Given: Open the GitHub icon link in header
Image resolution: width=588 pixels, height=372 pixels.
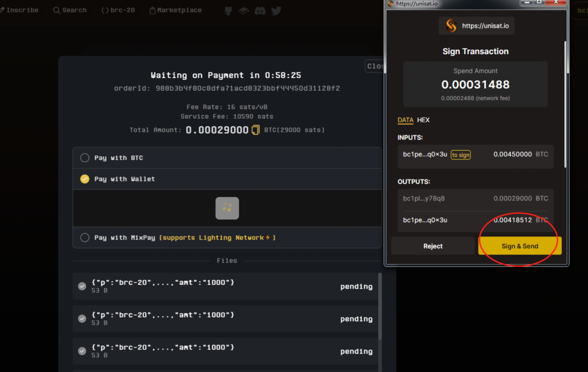Looking at the screenshot, I should pos(228,11).
